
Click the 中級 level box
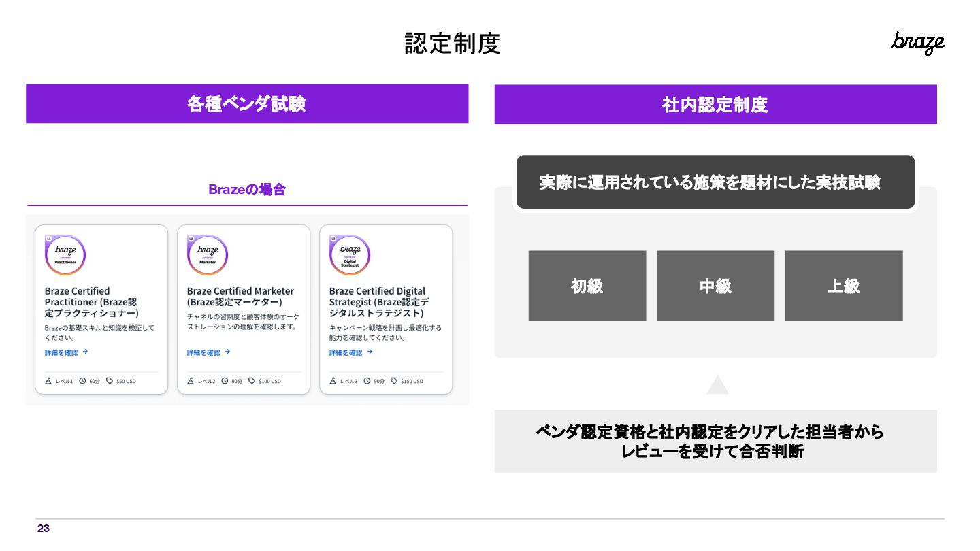click(715, 286)
